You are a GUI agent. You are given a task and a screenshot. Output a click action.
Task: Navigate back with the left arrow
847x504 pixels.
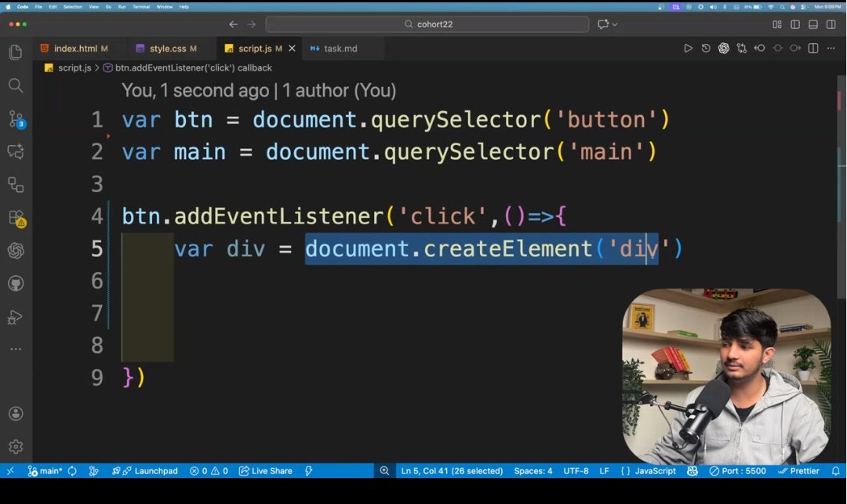point(234,24)
